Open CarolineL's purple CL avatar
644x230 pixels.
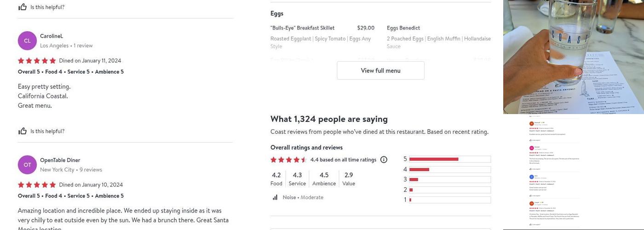[27, 41]
